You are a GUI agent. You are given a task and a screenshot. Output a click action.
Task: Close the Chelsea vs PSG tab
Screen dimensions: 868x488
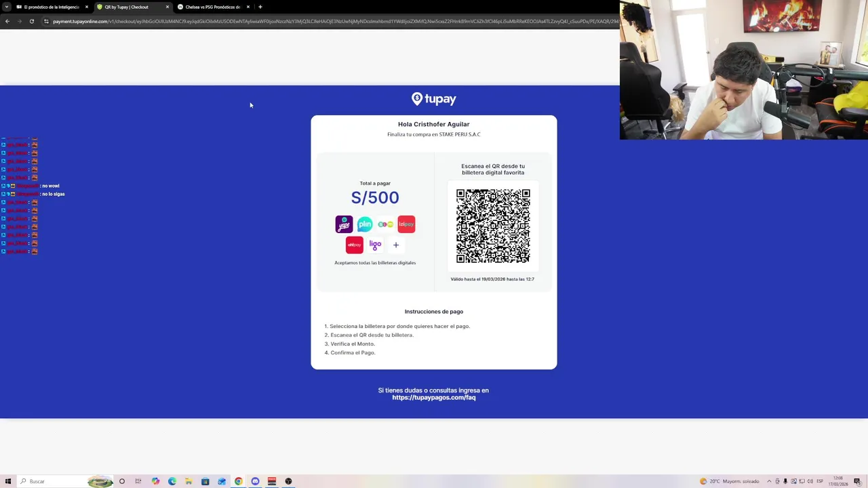[248, 7]
